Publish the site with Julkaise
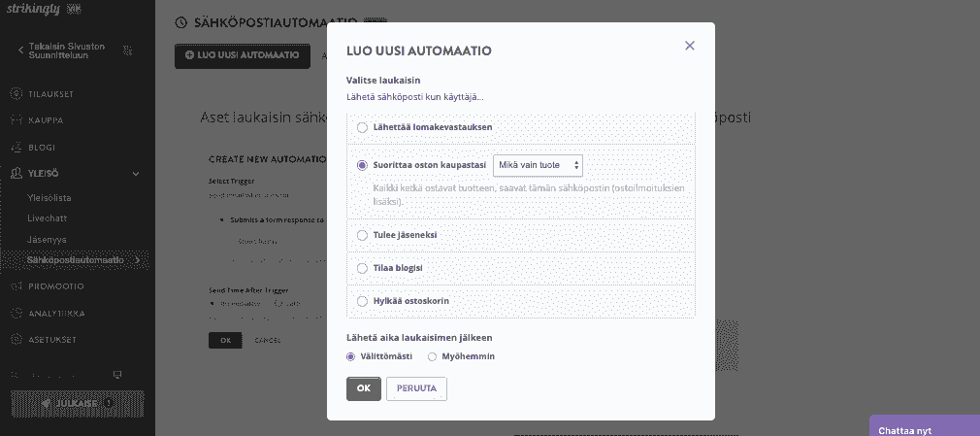The width and height of the screenshot is (980, 436). click(78, 404)
